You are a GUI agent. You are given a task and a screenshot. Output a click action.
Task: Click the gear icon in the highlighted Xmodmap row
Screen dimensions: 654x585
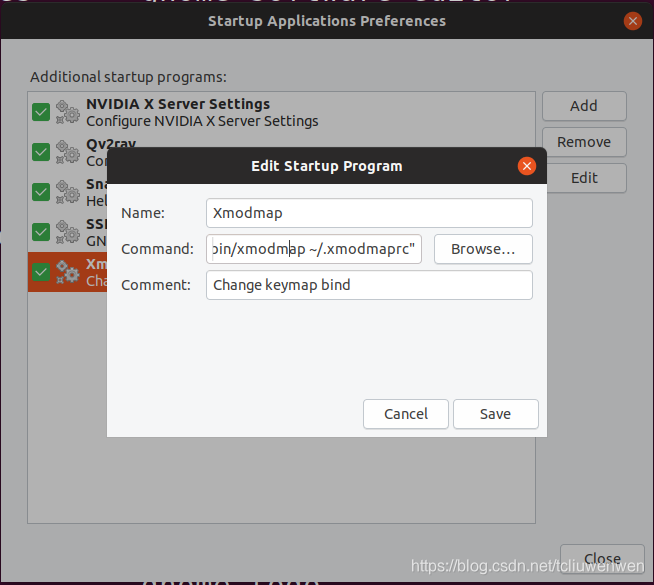tap(68, 272)
